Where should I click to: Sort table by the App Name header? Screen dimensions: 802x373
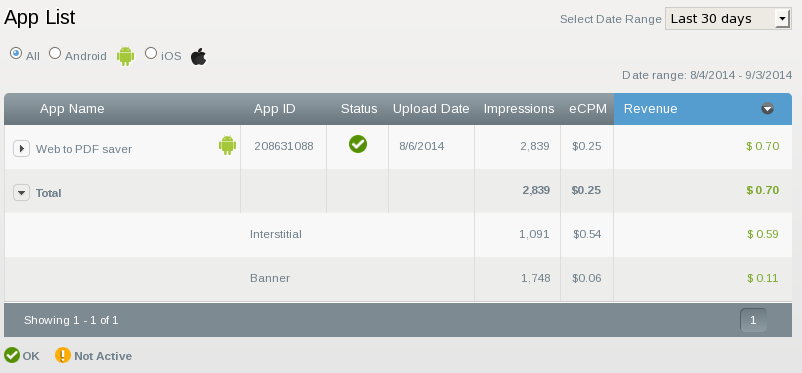pos(72,109)
